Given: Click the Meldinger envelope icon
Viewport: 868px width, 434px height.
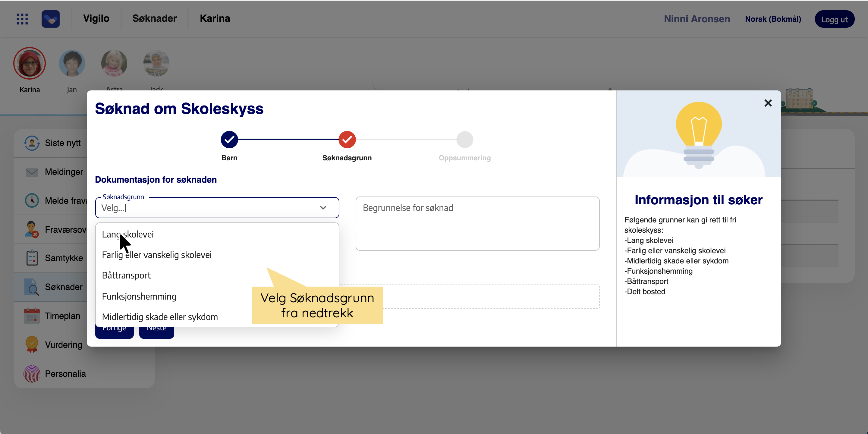Looking at the screenshot, I should point(32,172).
